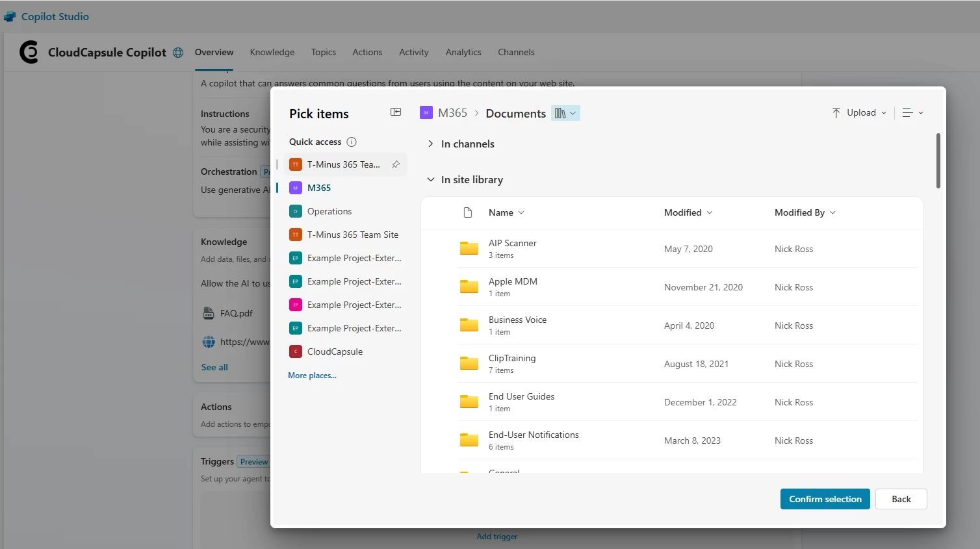The width and height of the screenshot is (980, 549).
Task: Click the Copilot Studio logo icon
Action: pos(10,17)
